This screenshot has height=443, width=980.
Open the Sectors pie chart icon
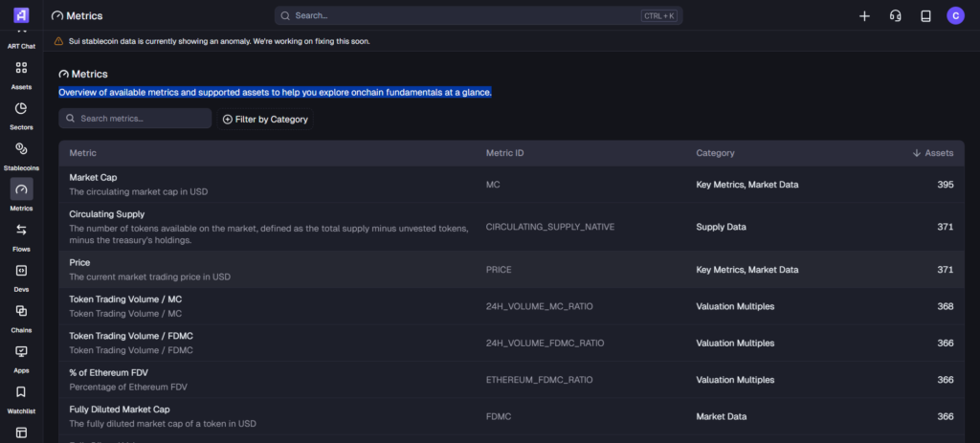[x=21, y=108]
